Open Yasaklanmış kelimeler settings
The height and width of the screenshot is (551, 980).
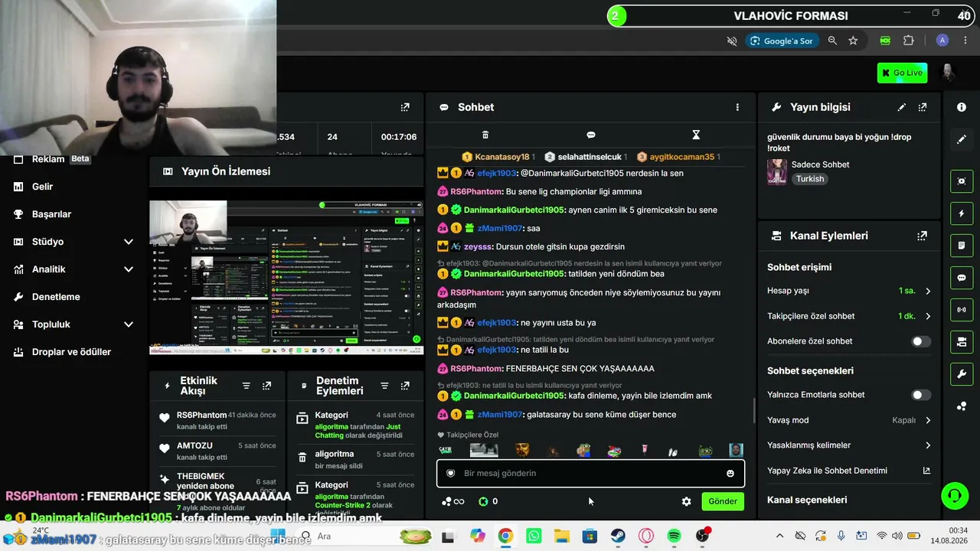click(x=849, y=445)
